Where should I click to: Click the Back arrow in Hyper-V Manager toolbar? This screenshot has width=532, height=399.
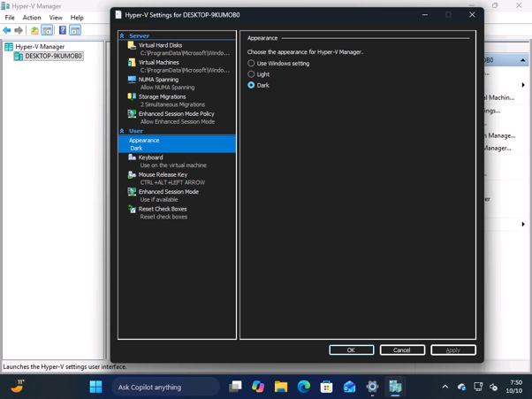(x=7, y=30)
